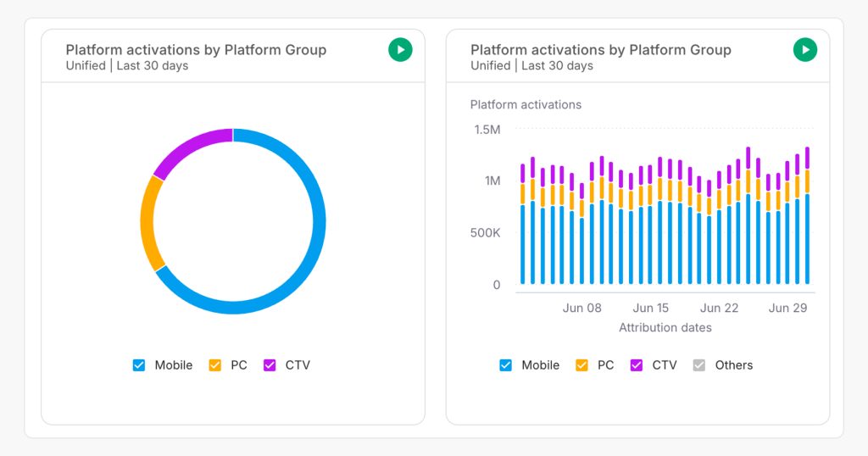The height and width of the screenshot is (456, 868).
Task: Click the '1M' y-axis value
Action: click(x=492, y=181)
